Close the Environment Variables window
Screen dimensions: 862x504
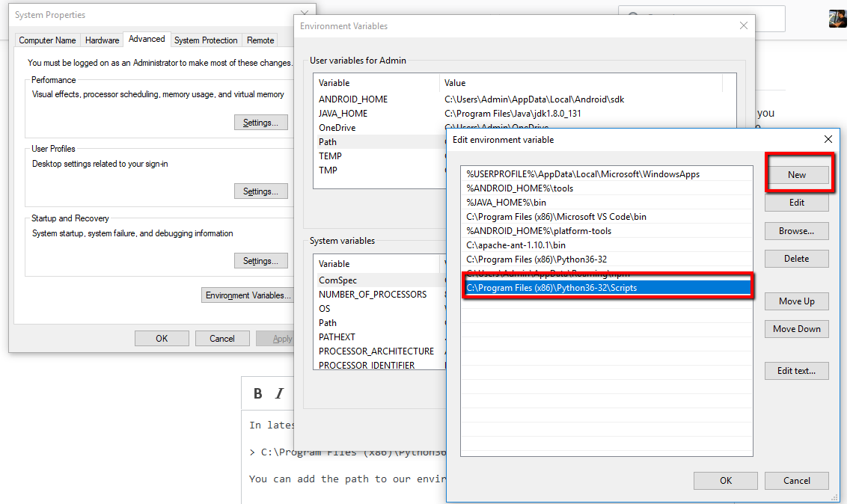coord(743,26)
